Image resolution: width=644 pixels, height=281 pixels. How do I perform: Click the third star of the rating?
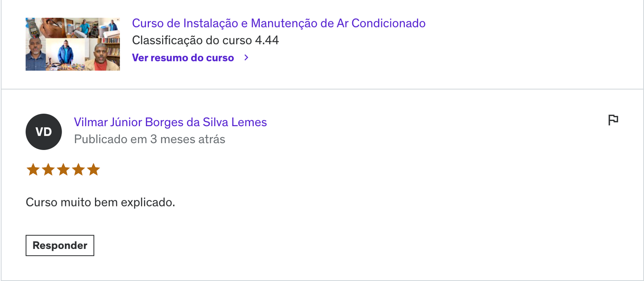[63, 170]
